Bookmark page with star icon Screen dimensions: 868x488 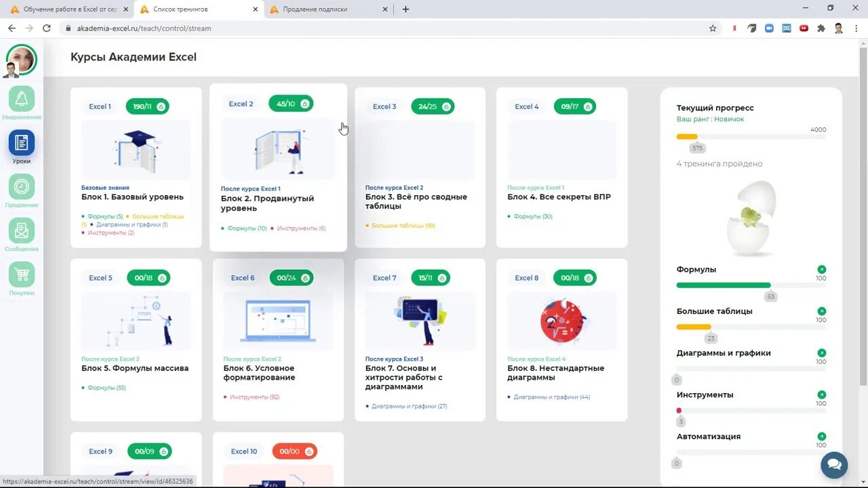coord(713,28)
